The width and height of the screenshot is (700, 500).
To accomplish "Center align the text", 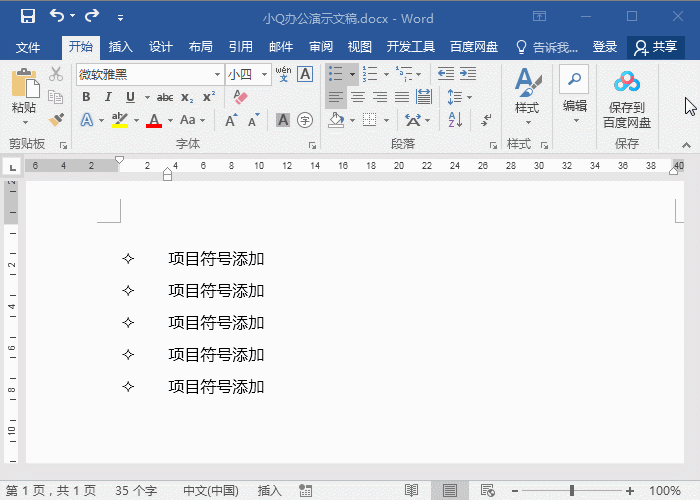I will (x=358, y=97).
